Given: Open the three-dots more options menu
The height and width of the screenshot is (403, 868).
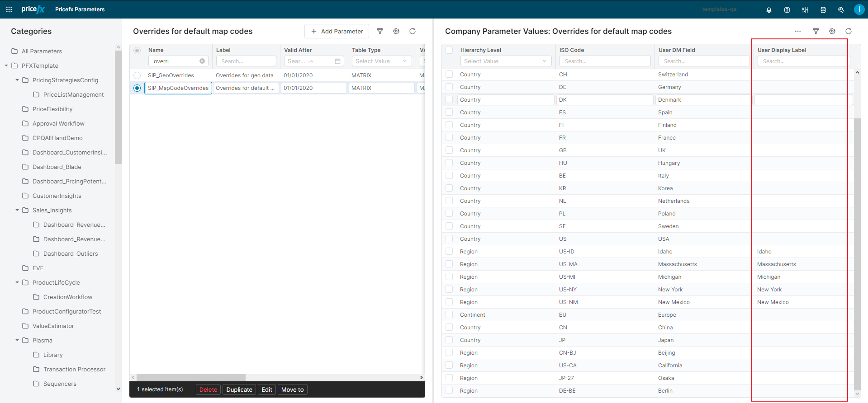Looking at the screenshot, I should pos(797,31).
